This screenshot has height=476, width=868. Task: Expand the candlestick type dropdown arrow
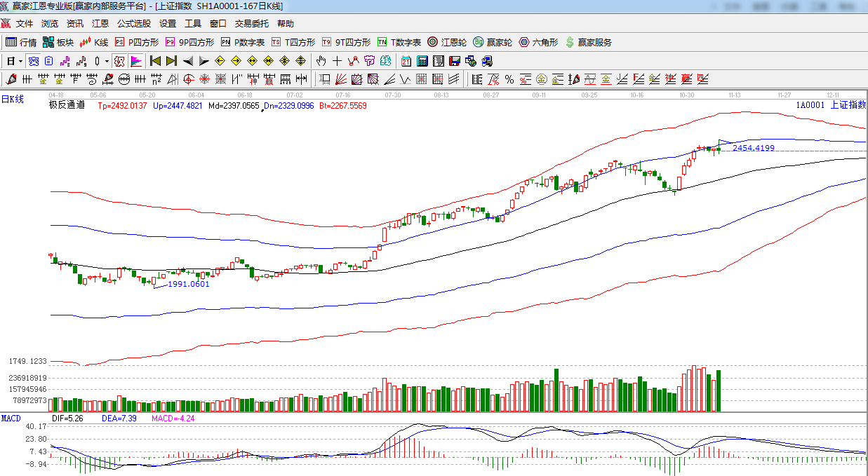(106, 61)
